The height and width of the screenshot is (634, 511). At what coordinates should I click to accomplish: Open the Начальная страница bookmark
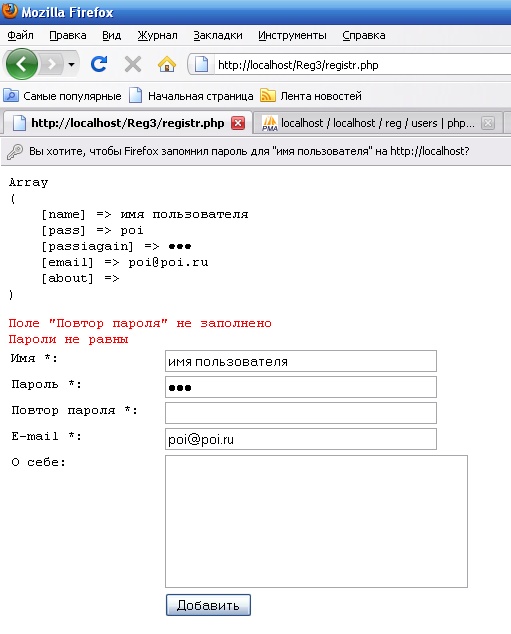click(191, 96)
